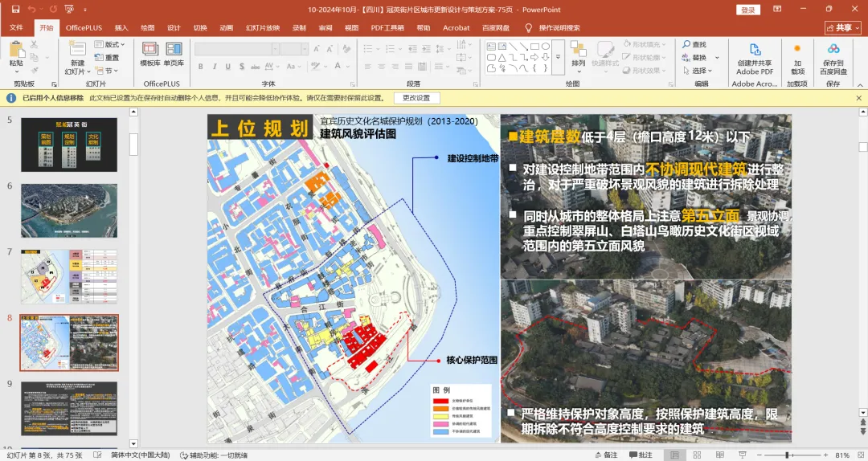This screenshot has width=868, height=461.
Task: Toggle the Comments (批注) pane
Action: (x=641, y=455)
